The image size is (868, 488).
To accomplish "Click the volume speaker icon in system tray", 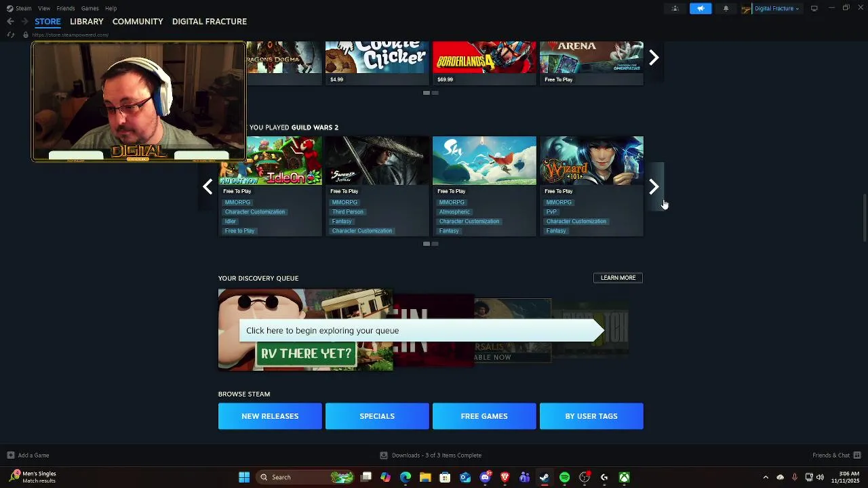I will 821,477.
